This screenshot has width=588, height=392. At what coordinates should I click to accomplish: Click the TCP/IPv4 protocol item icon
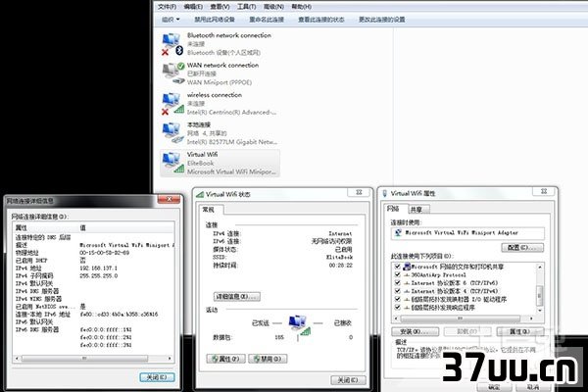(x=407, y=291)
